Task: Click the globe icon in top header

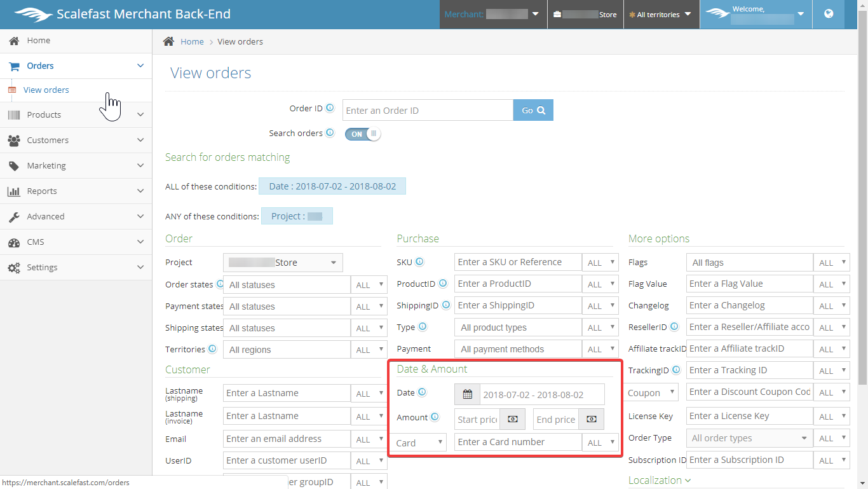Action: click(x=829, y=14)
